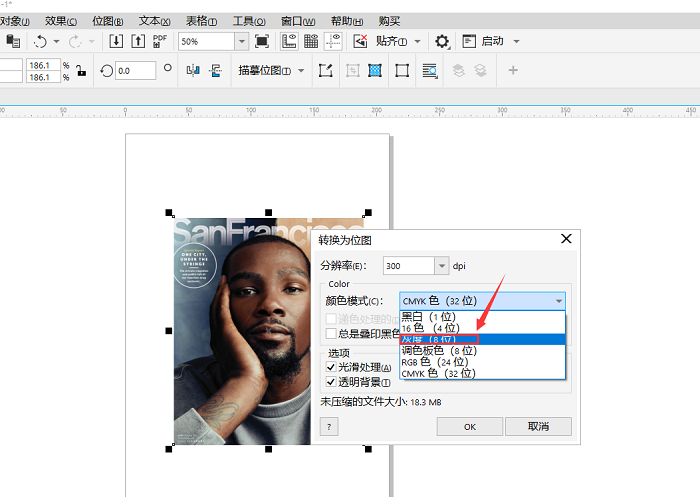Close the 转换为位图 dialog
The image size is (700, 497).
(566, 239)
